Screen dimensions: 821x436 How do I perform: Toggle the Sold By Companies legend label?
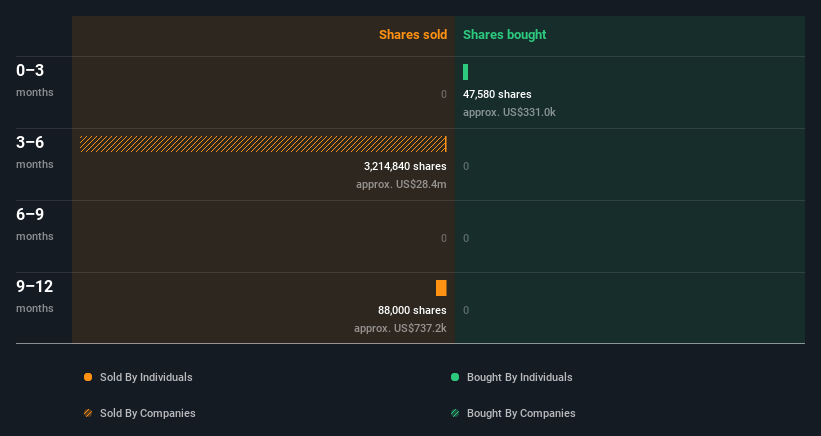pos(148,413)
